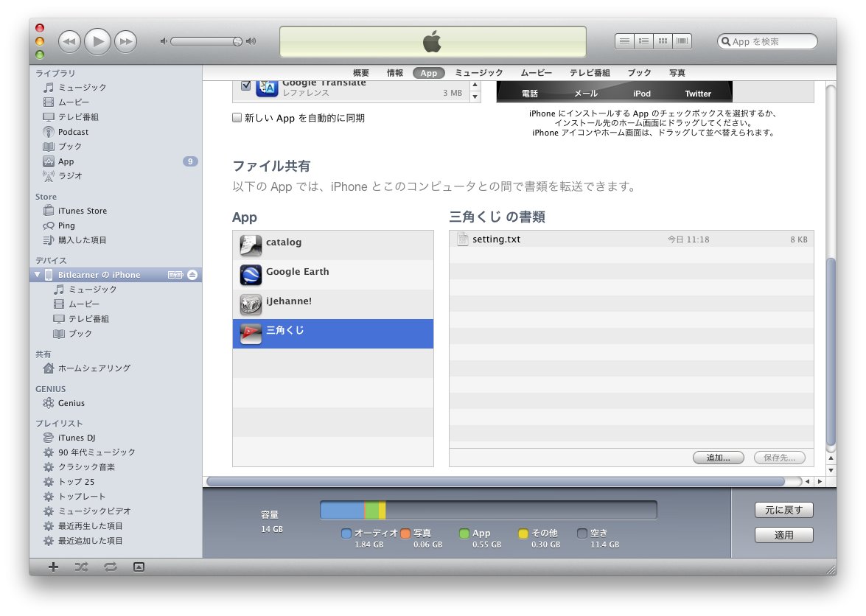
Task: Switch to grid view icon
Action: [663, 41]
